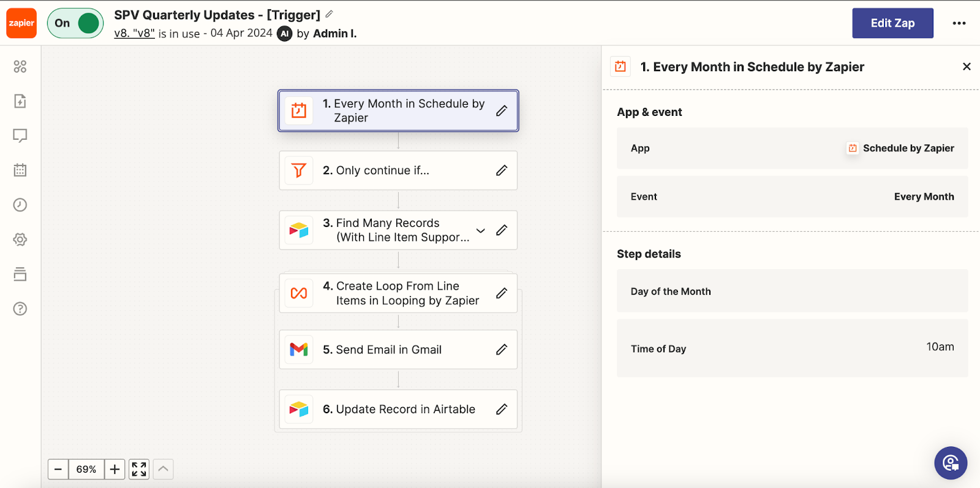This screenshot has height=488, width=980.
Task: Click the App Schedule by Zapier row
Action: (x=792, y=148)
